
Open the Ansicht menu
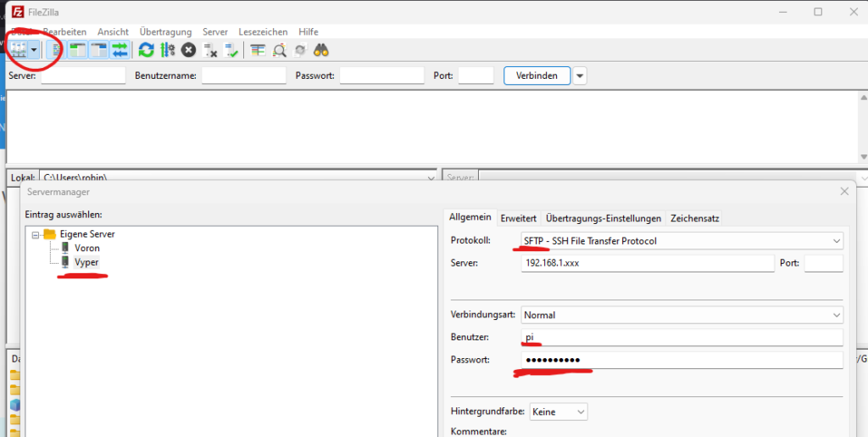tap(113, 32)
